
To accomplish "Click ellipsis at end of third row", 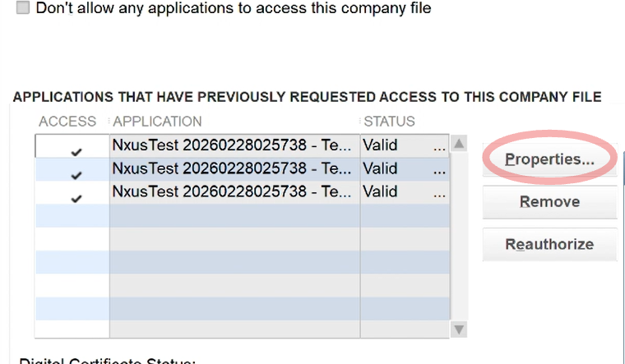I will (x=440, y=192).
